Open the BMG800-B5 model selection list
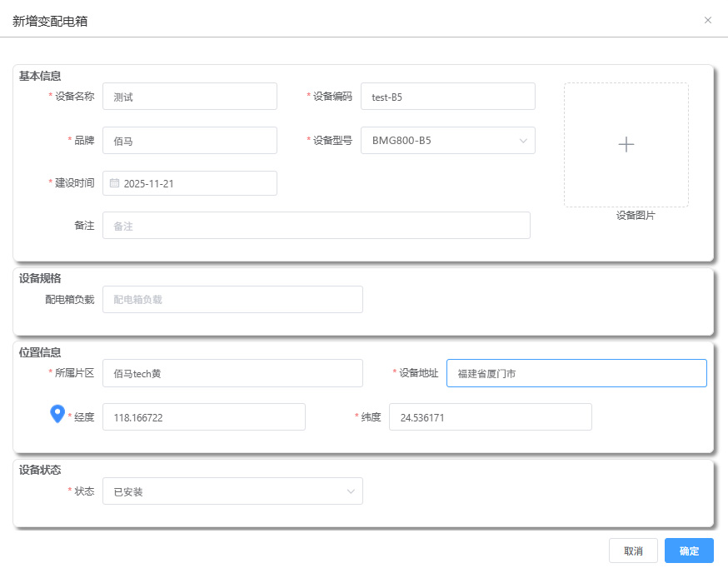The width and height of the screenshot is (728, 573). [x=448, y=140]
